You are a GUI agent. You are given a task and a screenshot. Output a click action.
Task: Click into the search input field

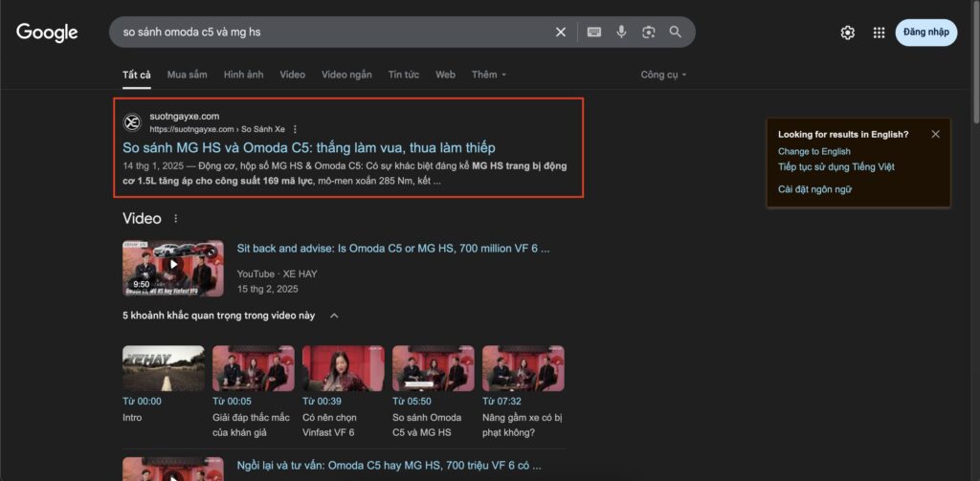tap(334, 32)
